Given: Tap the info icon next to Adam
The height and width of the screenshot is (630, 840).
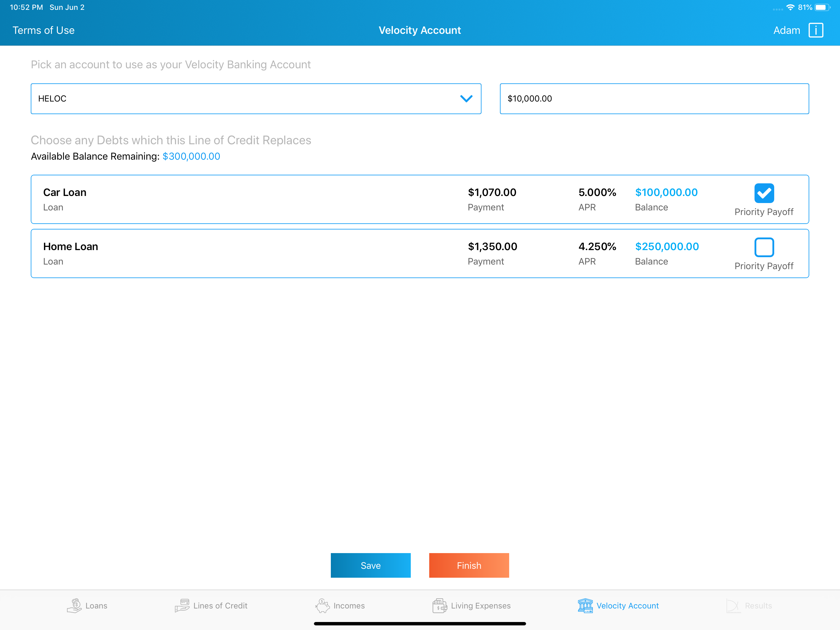Looking at the screenshot, I should pyautogui.click(x=816, y=30).
